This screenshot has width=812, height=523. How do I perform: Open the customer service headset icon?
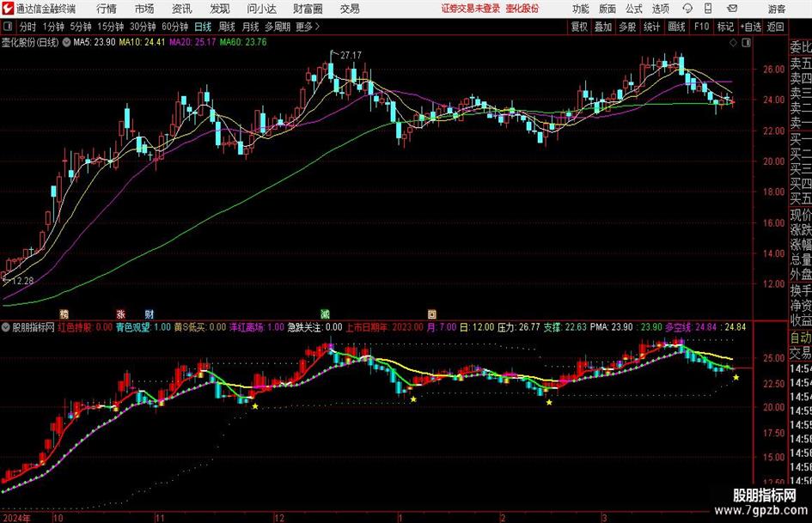687,9
